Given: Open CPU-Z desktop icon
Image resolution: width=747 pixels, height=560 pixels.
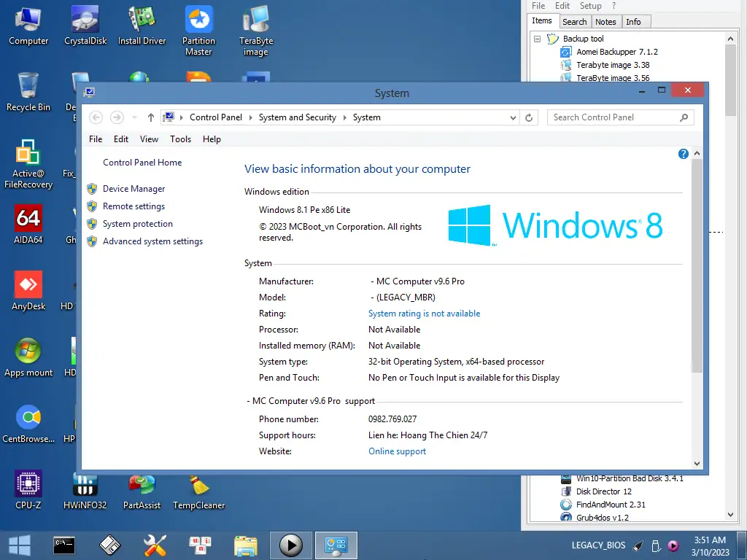Looking at the screenshot, I should pyautogui.click(x=28, y=490).
